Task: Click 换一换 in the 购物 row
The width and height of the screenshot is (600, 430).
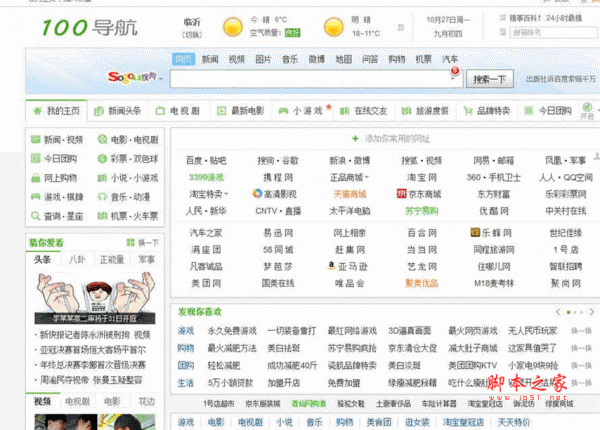Action: (x=581, y=349)
